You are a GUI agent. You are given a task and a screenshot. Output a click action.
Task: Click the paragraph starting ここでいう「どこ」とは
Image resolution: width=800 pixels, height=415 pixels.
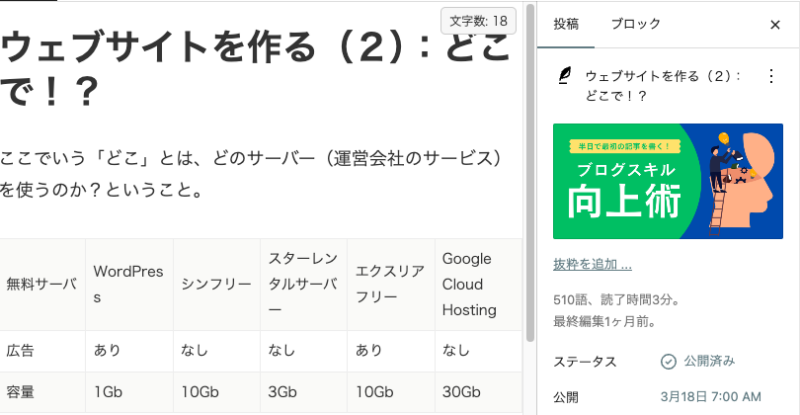[x=250, y=174]
